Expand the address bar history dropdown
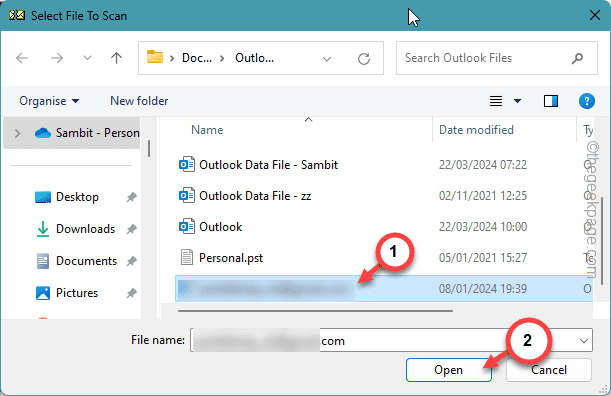611x396 pixels. tap(327, 59)
